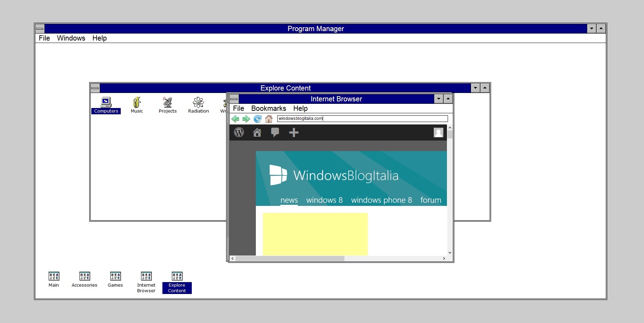Open the Accessories program group
644x323 pixels.
[84, 279]
